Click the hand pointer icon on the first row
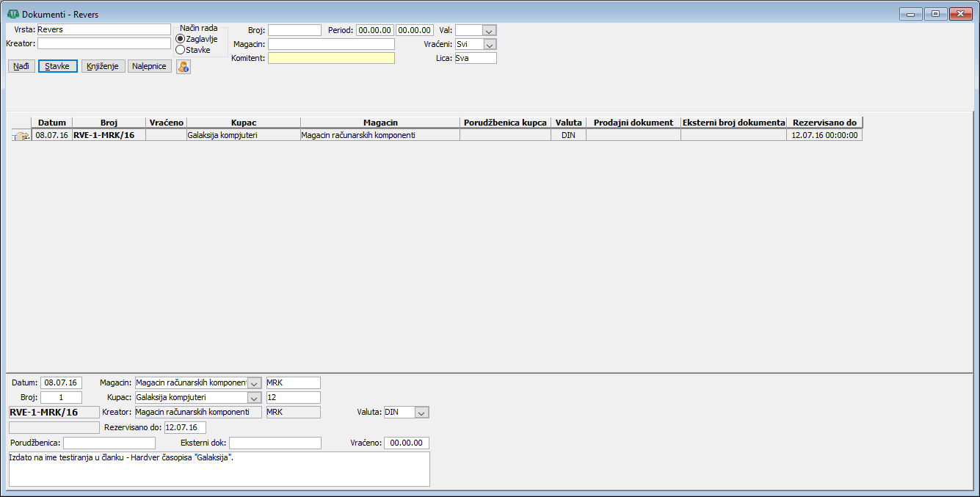The image size is (980, 497). pyautogui.click(x=21, y=136)
